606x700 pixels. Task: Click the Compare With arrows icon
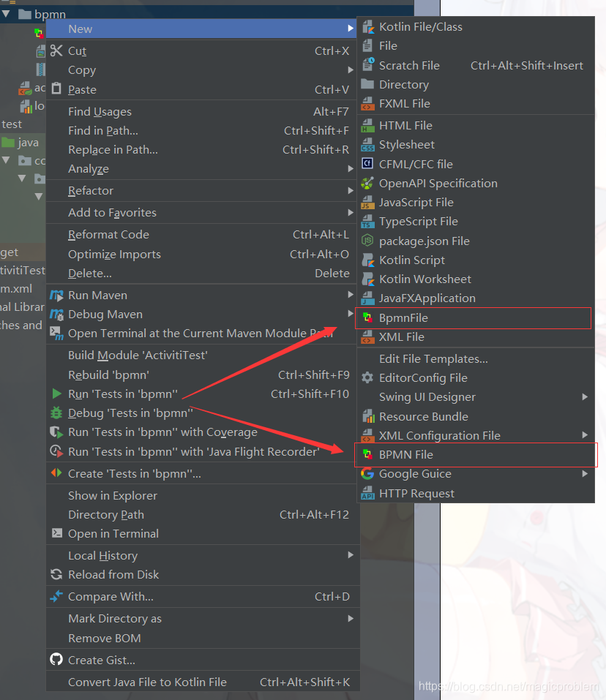(x=56, y=596)
